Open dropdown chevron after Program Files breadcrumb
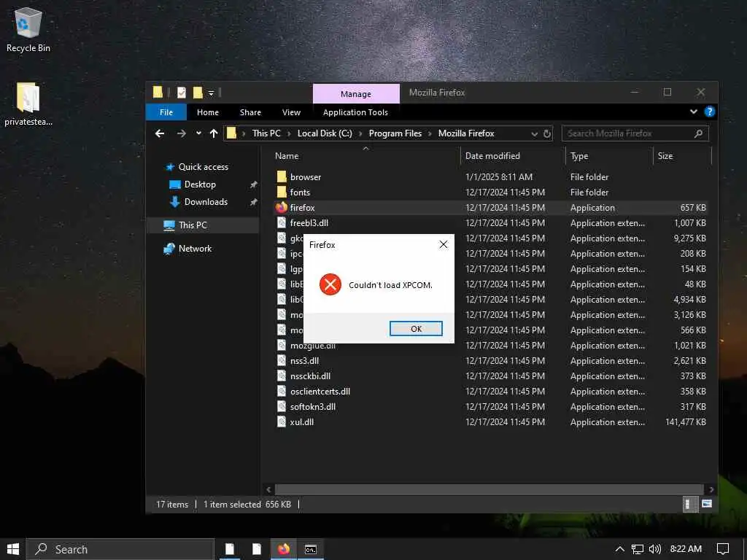The height and width of the screenshot is (560, 747). click(x=430, y=134)
